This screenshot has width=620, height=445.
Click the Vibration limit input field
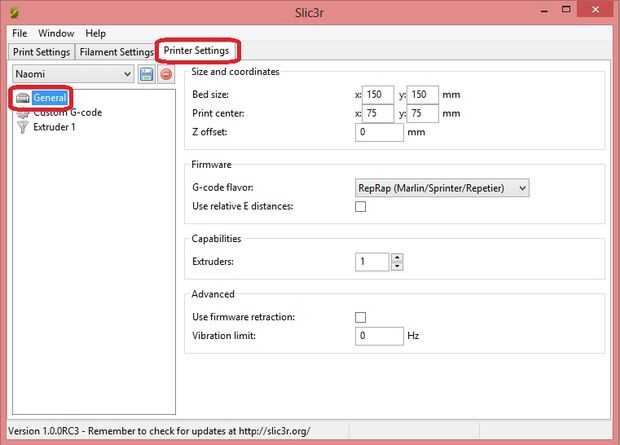[x=379, y=336]
